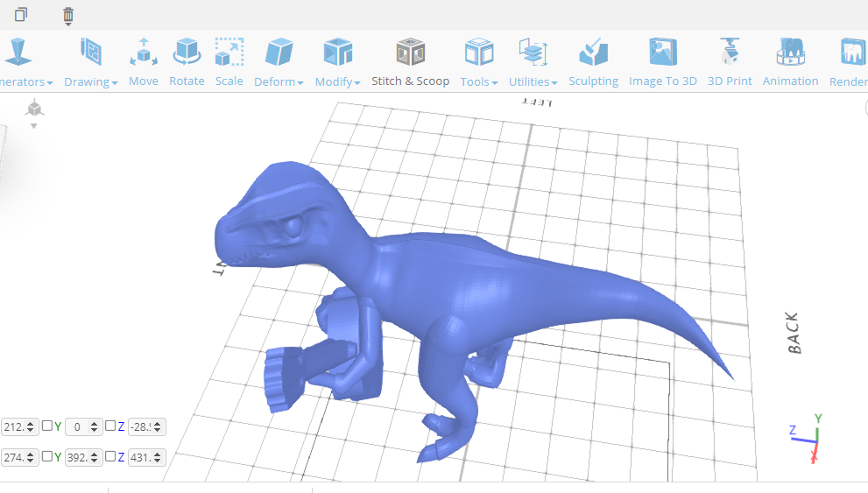Tick the Y checkbox beside the 392 field

coord(47,456)
